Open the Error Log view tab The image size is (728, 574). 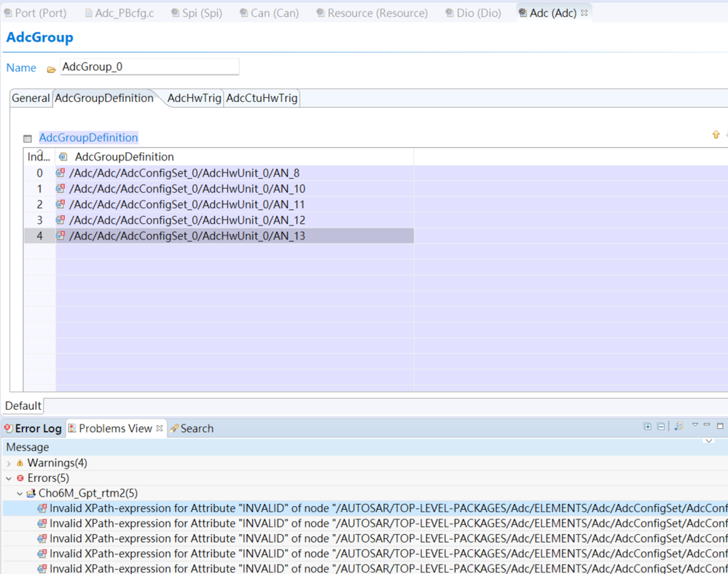(x=33, y=429)
